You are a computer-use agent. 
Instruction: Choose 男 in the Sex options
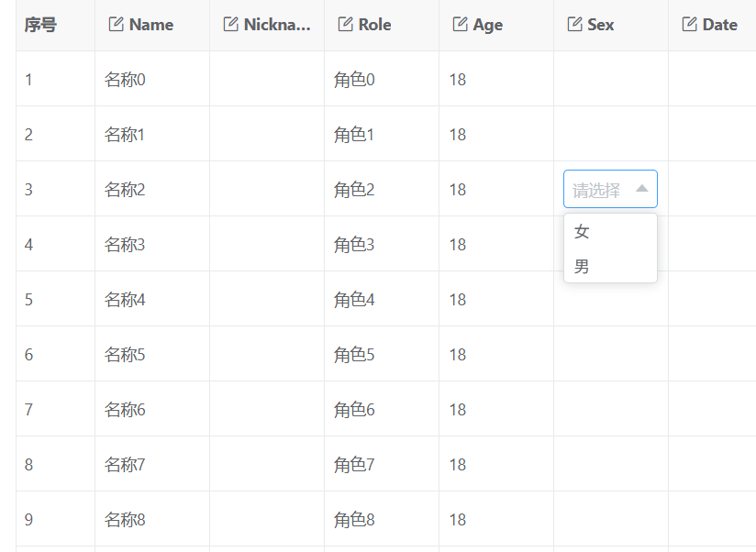[610, 266]
